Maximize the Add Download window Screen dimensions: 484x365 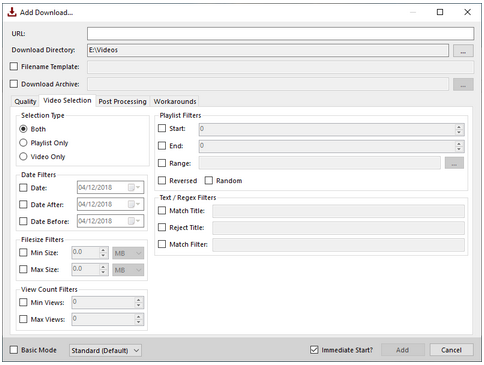(x=440, y=12)
